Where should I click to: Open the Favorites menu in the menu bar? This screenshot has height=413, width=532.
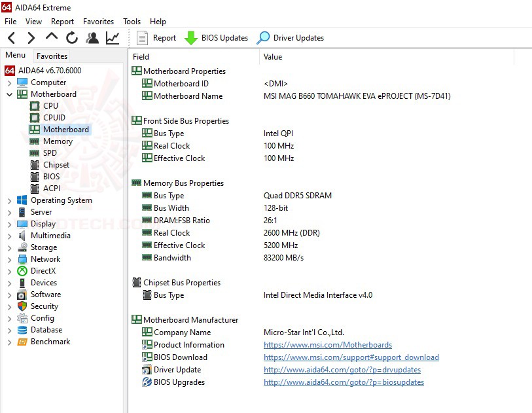(x=98, y=22)
